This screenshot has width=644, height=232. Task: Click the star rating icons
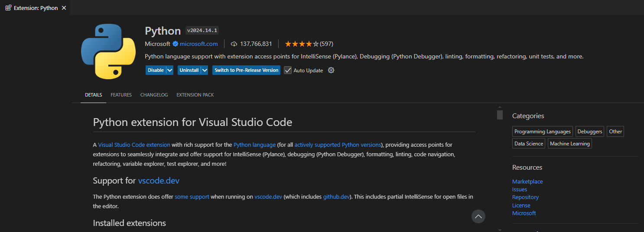pos(302,44)
